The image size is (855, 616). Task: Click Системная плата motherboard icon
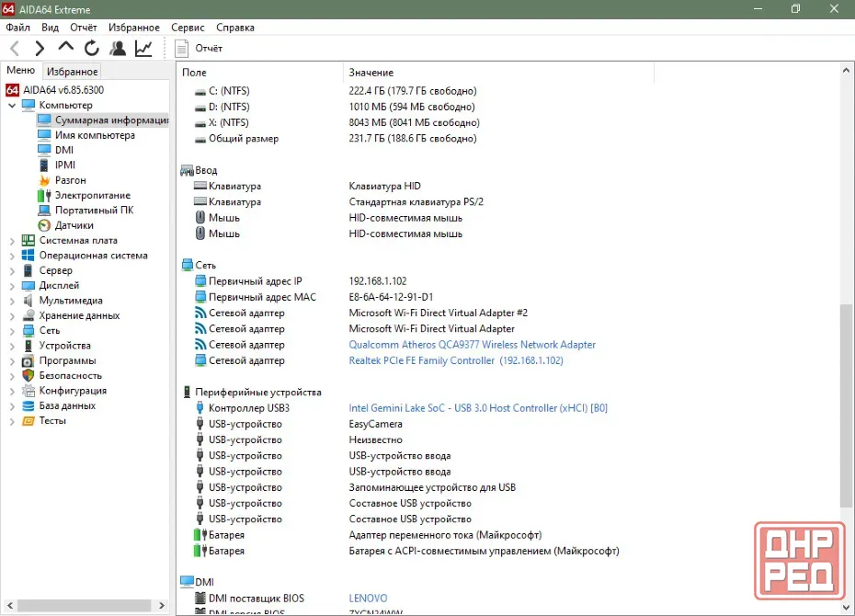click(x=28, y=240)
